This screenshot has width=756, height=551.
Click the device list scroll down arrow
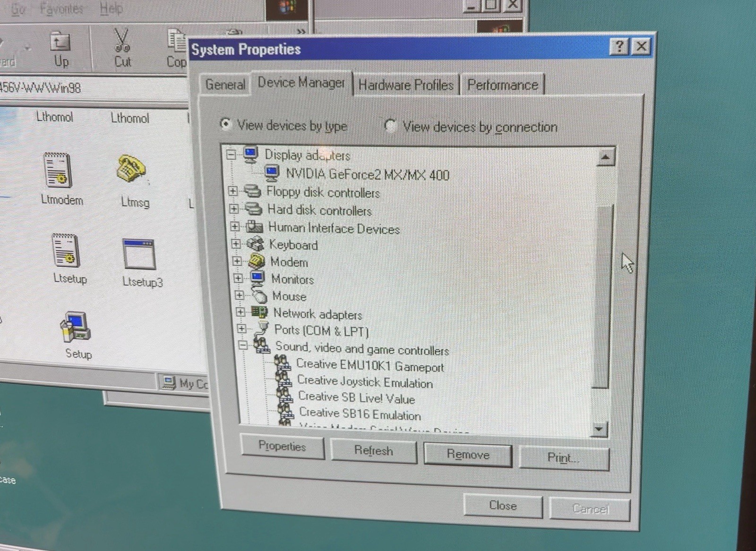(x=599, y=429)
